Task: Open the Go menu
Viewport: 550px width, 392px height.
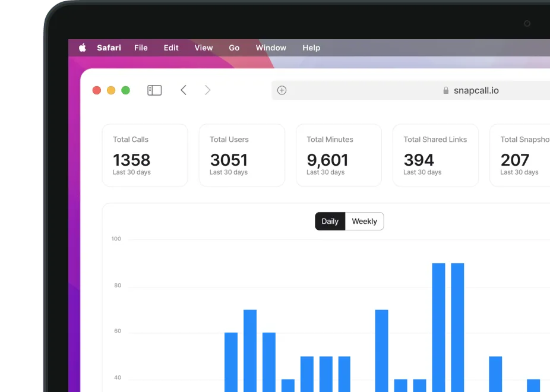Action: click(x=234, y=48)
